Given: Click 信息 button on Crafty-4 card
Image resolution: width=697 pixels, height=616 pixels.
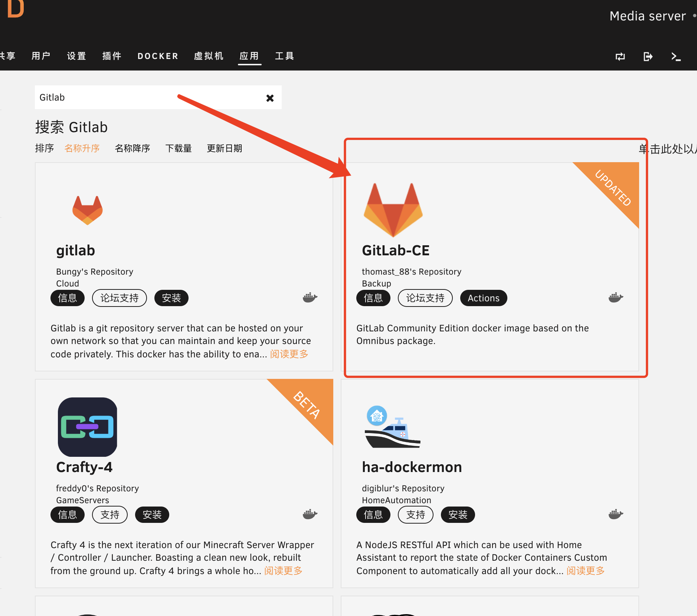Looking at the screenshot, I should (x=68, y=515).
